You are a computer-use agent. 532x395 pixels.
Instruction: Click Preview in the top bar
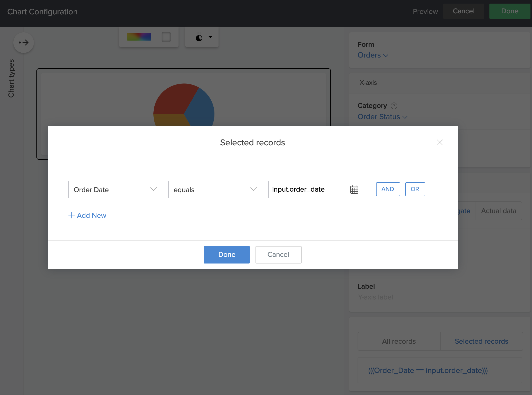[425, 12]
